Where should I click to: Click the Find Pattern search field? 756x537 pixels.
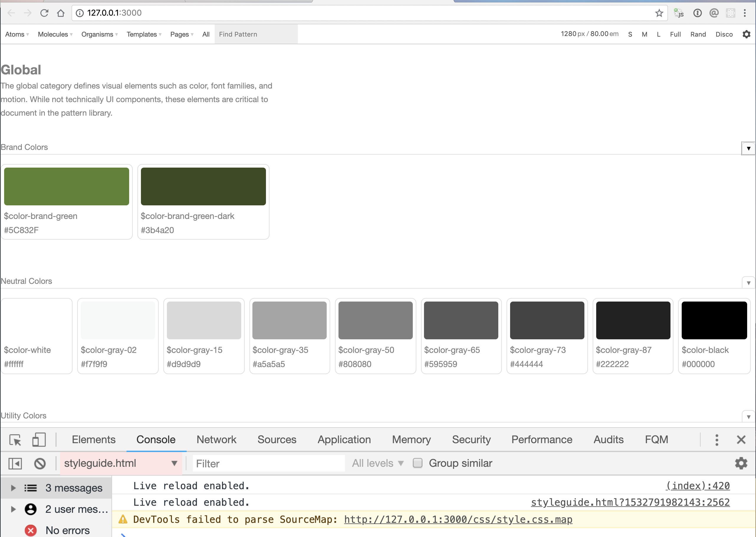click(256, 35)
